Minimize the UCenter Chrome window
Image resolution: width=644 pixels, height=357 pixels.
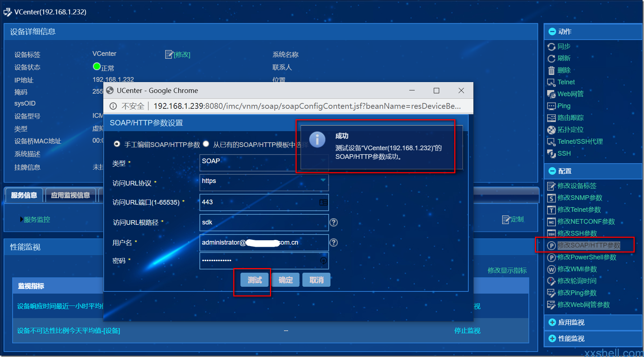tap(412, 90)
